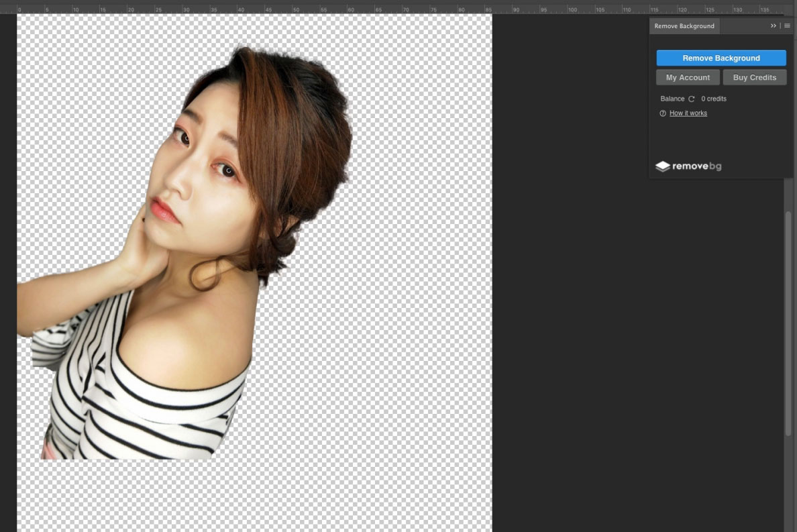This screenshot has width=797, height=532.
Task: Open My Account from the plugin panel
Action: 688,76
